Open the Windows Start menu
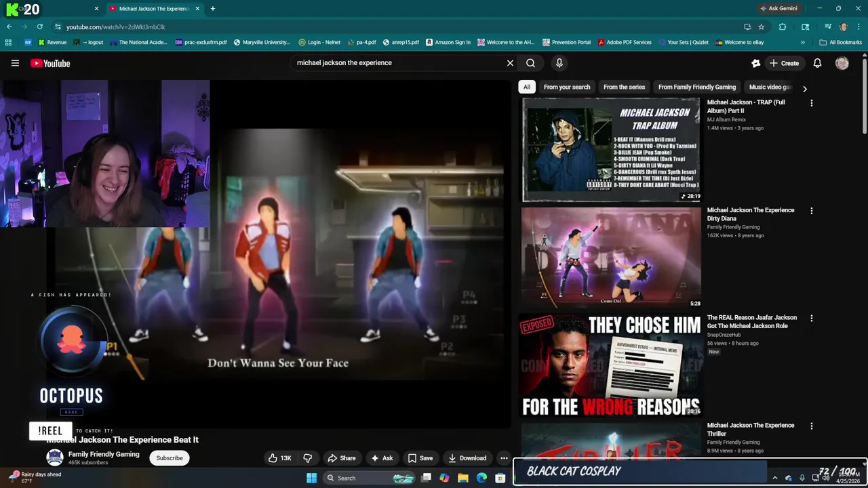The height and width of the screenshot is (488, 868). (311, 478)
